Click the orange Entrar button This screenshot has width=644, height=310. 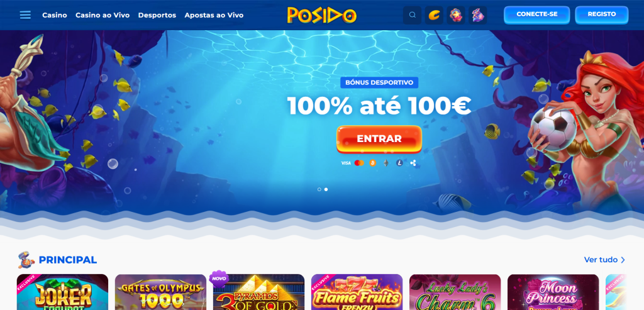coord(379,139)
